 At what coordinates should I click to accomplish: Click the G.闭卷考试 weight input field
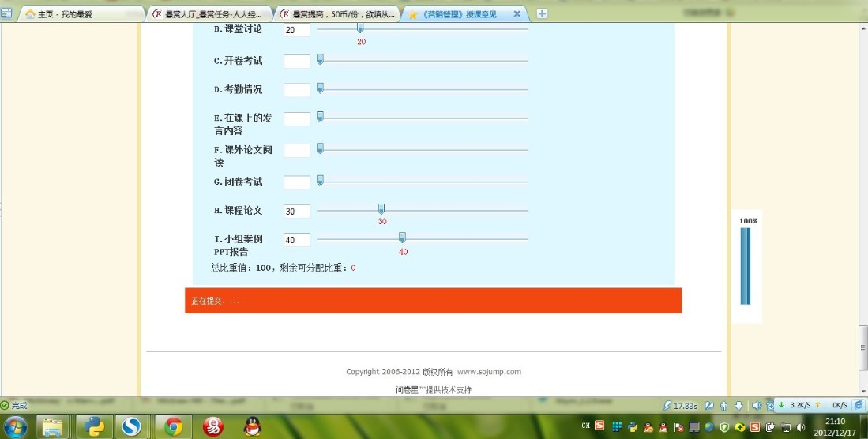click(297, 182)
